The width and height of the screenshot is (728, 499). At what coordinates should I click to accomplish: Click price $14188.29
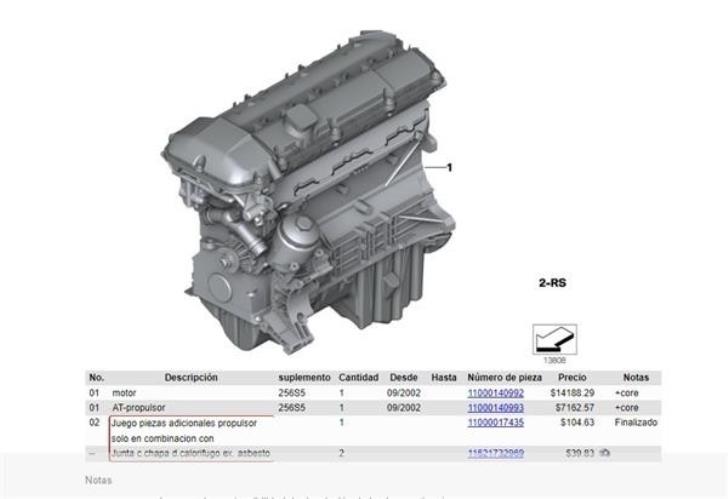572,393
